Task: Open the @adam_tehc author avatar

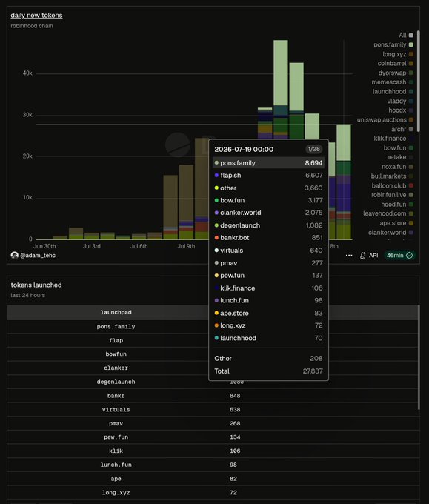Action: [15, 256]
